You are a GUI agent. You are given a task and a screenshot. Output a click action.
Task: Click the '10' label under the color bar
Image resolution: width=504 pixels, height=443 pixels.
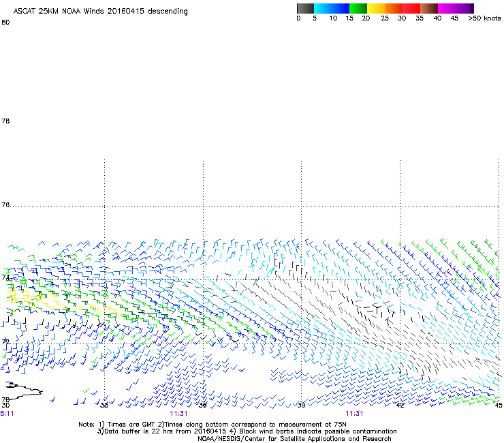(x=333, y=18)
